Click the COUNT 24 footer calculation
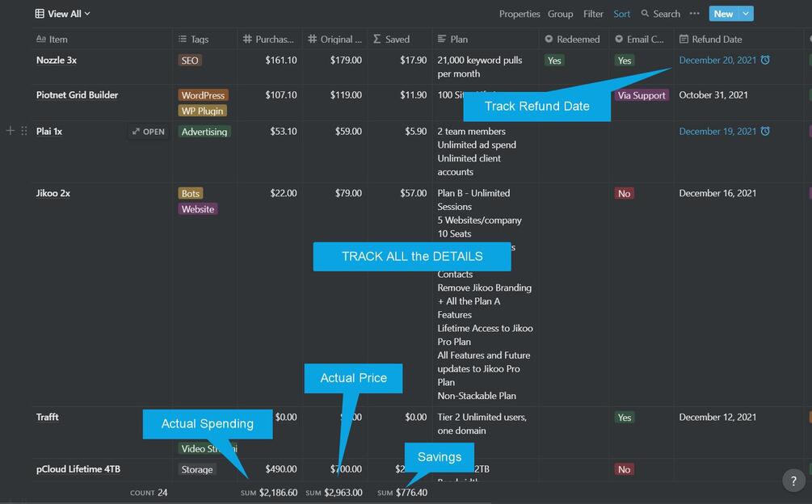The width and height of the screenshot is (812, 504). pyautogui.click(x=149, y=493)
